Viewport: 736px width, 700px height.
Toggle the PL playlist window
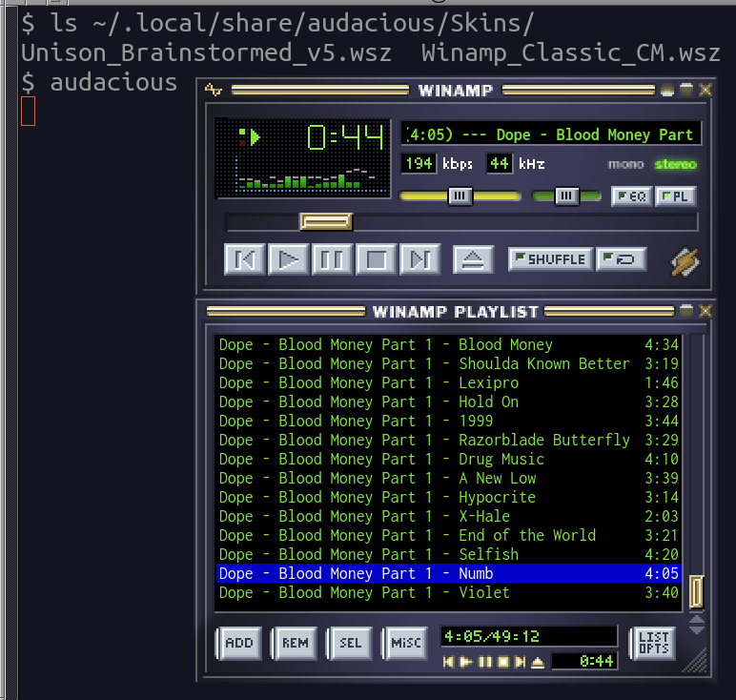pyautogui.click(x=676, y=196)
